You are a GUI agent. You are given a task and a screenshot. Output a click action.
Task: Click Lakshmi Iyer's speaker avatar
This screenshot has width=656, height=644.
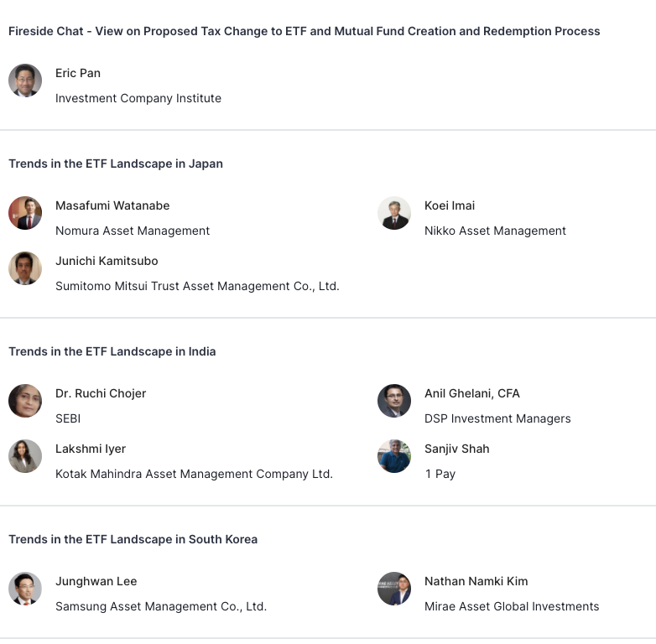point(25,456)
